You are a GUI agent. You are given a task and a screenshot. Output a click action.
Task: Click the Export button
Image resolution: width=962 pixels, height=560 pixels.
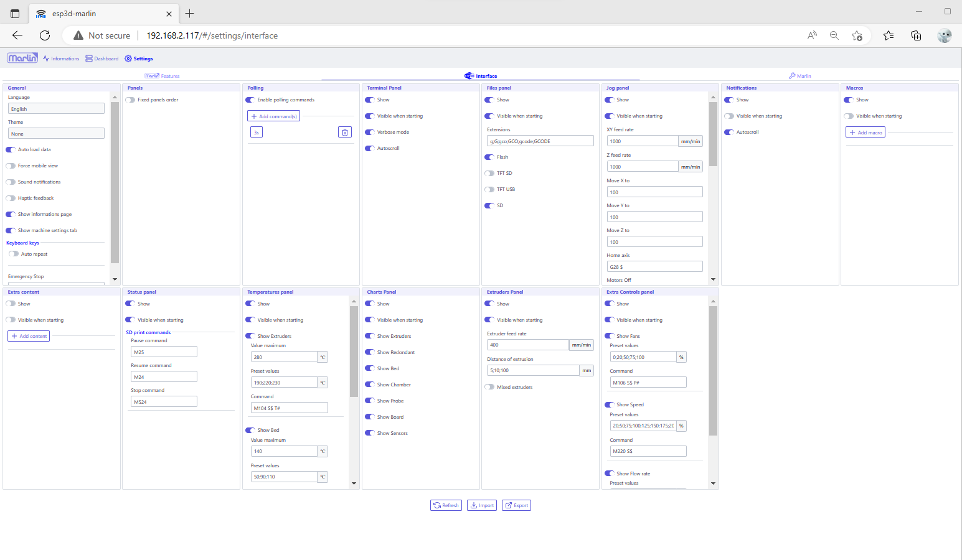516,505
